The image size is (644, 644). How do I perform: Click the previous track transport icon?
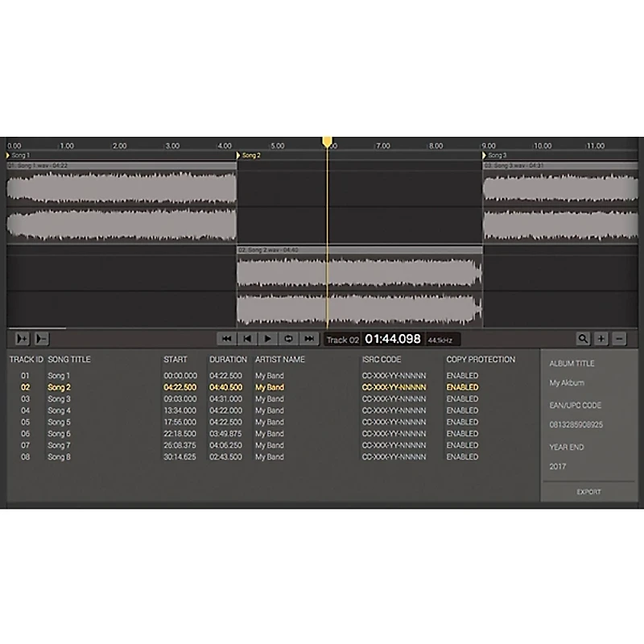click(247, 339)
